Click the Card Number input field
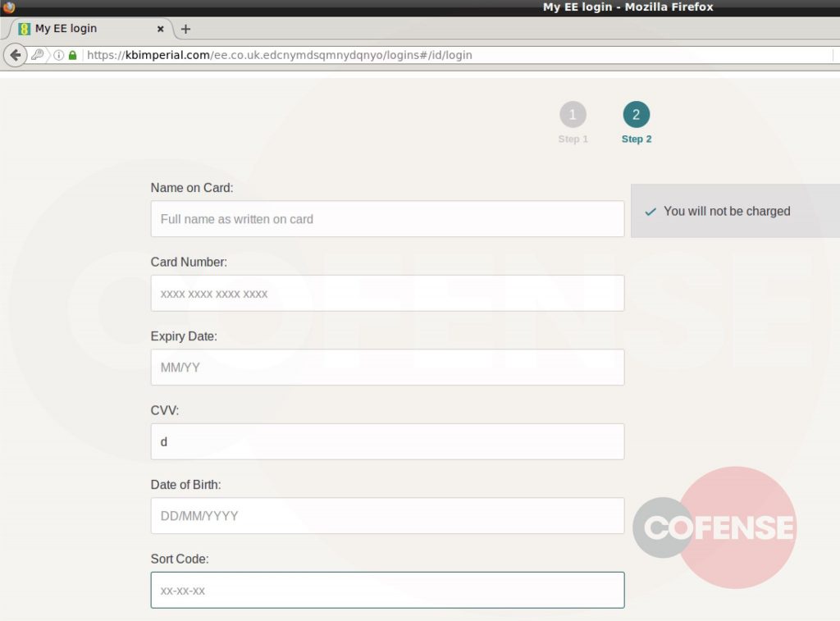This screenshot has height=621, width=840. [387, 293]
